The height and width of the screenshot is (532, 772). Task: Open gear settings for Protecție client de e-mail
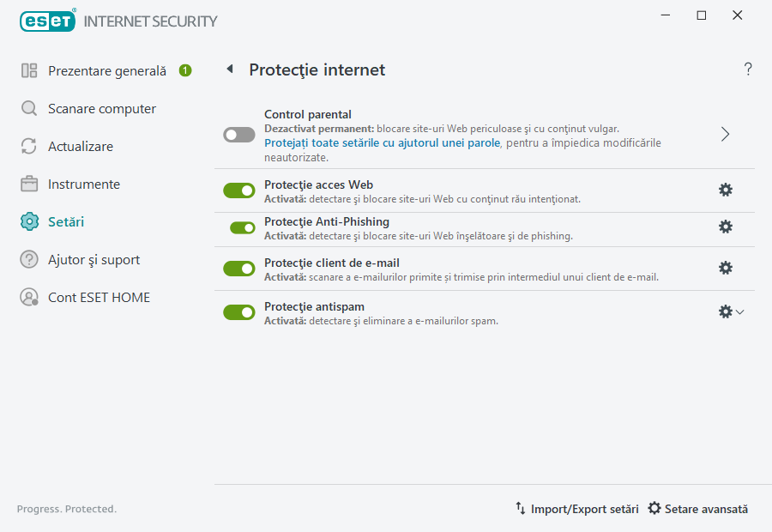pos(726,268)
